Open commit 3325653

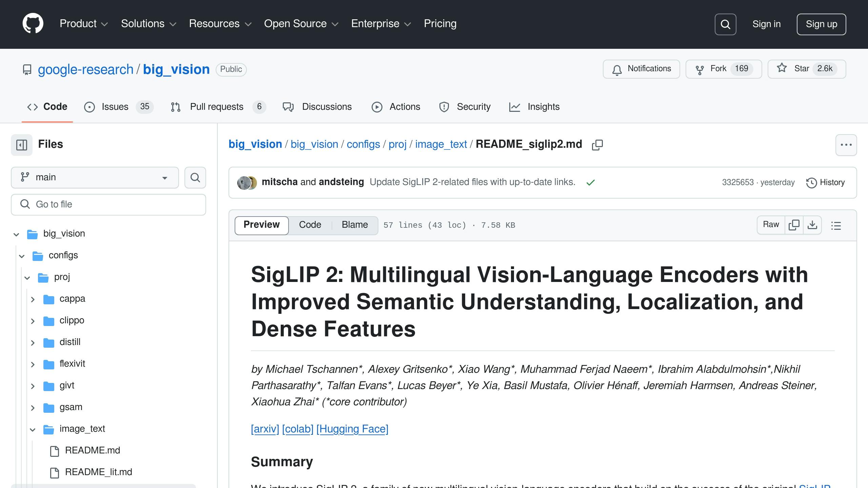click(738, 183)
